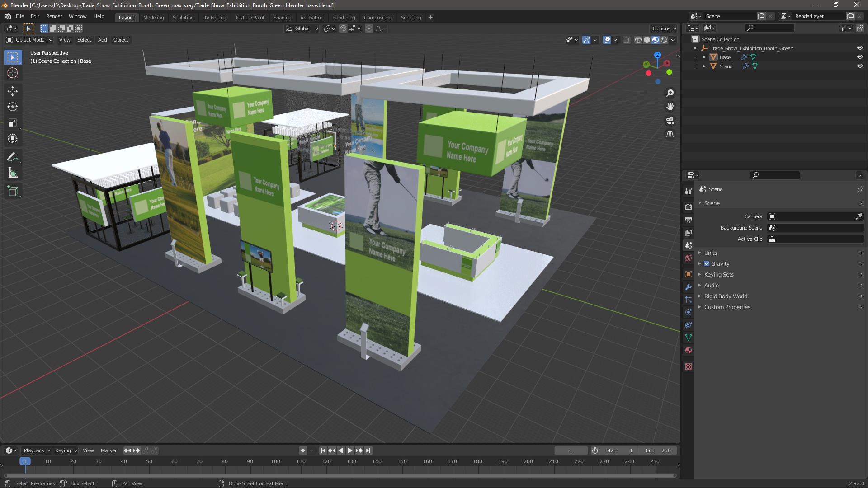Select the Add Cube tool
This screenshot has width=868, height=488.
tap(13, 191)
